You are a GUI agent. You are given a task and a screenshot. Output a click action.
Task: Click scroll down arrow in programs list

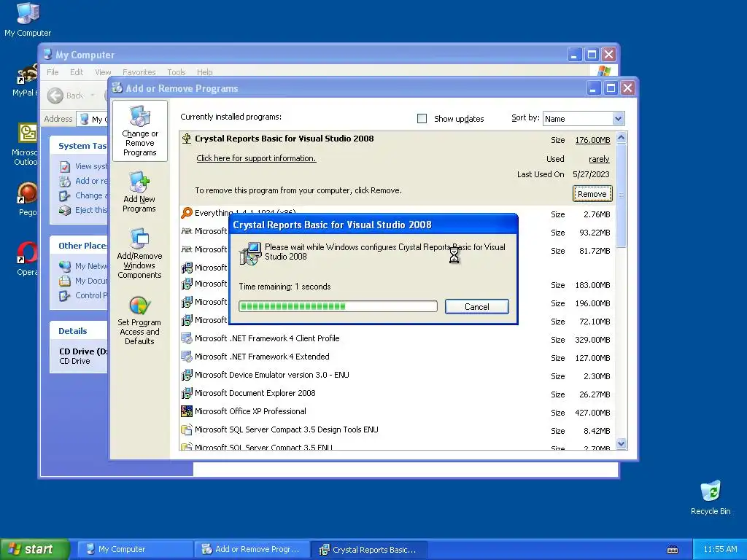(621, 444)
